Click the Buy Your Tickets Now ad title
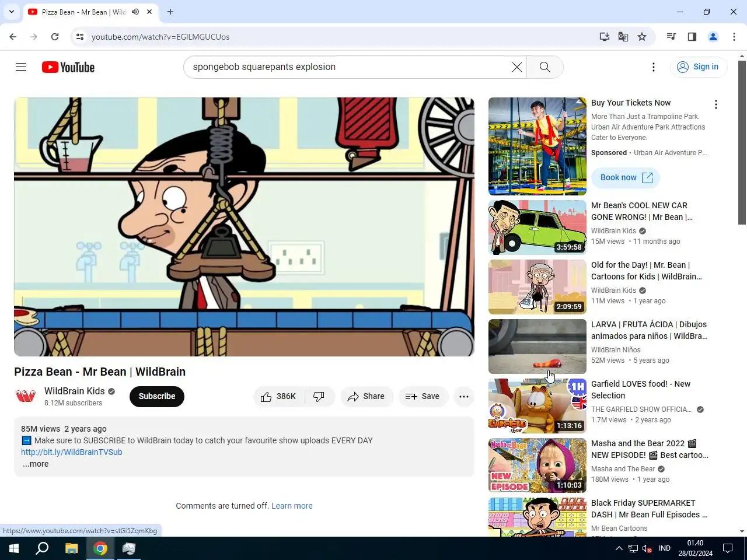The image size is (747, 560). (631, 103)
